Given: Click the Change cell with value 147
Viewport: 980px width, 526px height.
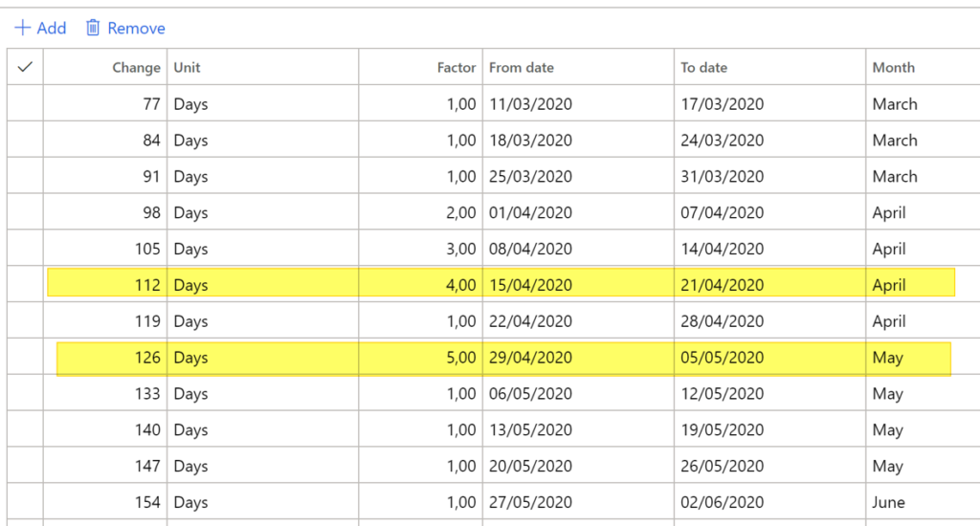Looking at the screenshot, I should point(105,466).
